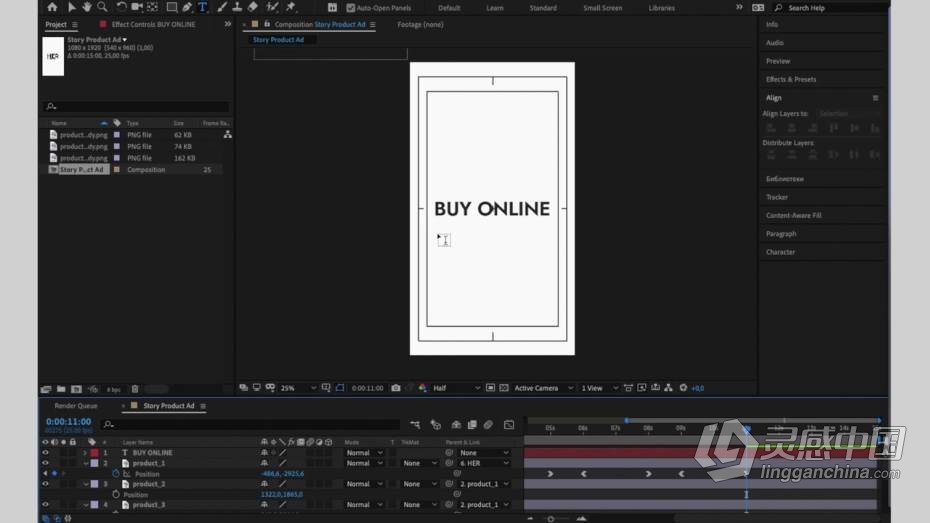This screenshot has height=523, width=930.
Task: Take a snapshot with camera icon
Action: [396, 388]
